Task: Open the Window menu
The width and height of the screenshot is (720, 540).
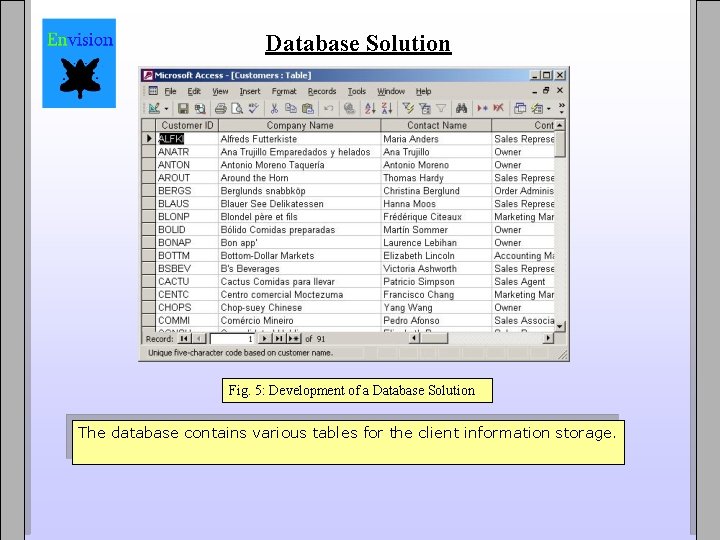Action: [391, 91]
